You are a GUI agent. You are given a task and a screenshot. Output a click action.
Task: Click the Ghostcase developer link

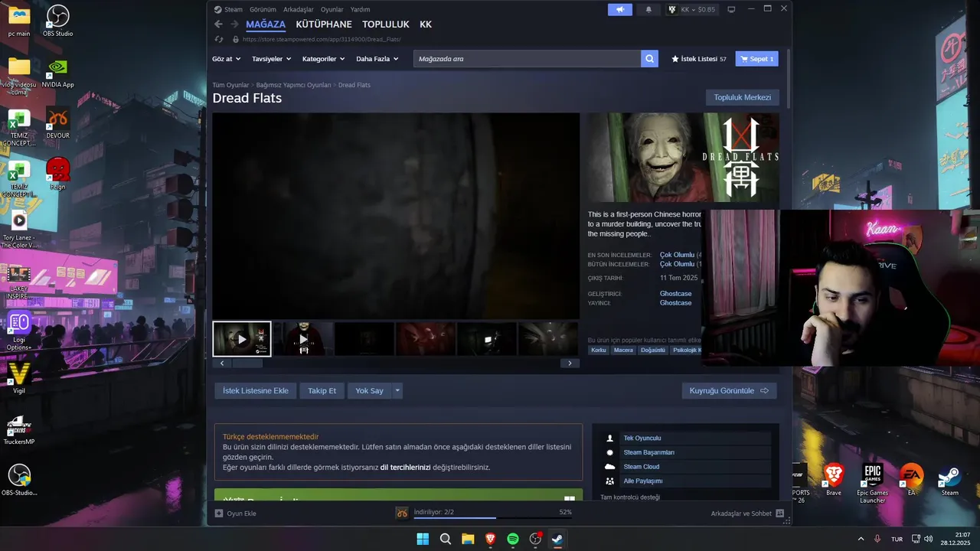tap(675, 294)
